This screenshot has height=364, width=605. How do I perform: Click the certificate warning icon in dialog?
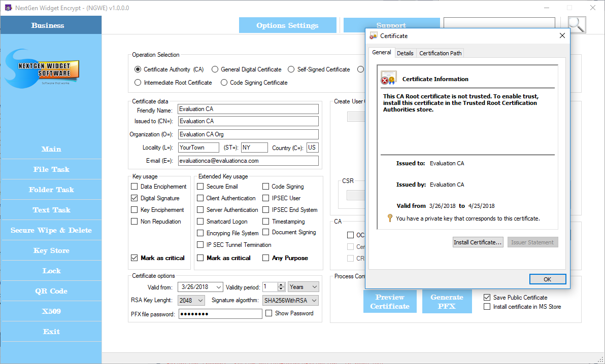[389, 78]
